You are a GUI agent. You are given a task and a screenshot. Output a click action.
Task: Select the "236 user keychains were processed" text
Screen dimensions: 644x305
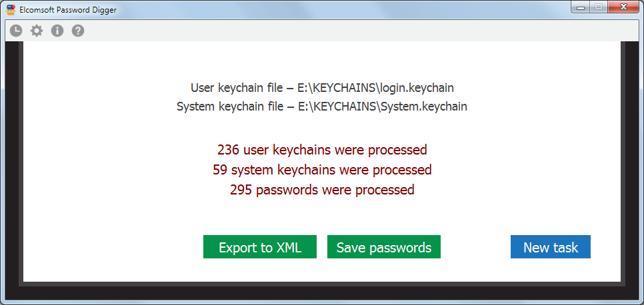pos(322,149)
